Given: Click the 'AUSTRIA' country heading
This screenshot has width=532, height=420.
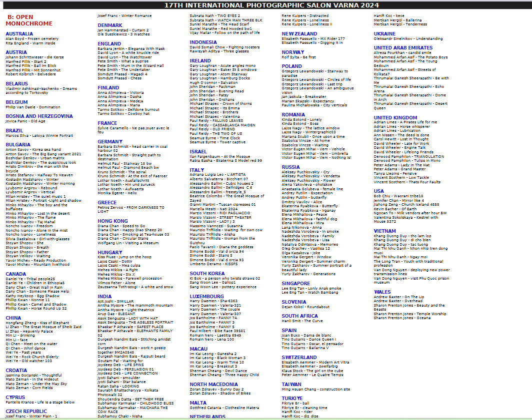Looking at the screenshot, I should coord(16,52).
